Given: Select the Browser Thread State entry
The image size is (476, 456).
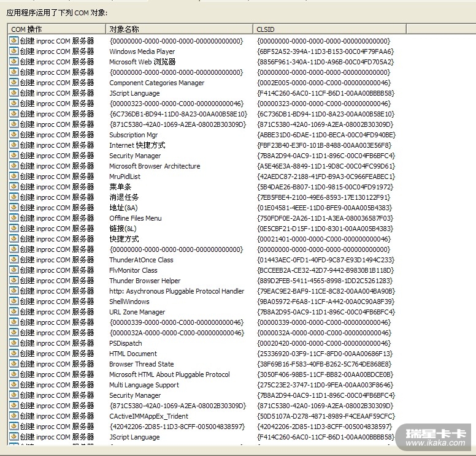Looking at the screenshot, I should pyautogui.click(x=142, y=364).
